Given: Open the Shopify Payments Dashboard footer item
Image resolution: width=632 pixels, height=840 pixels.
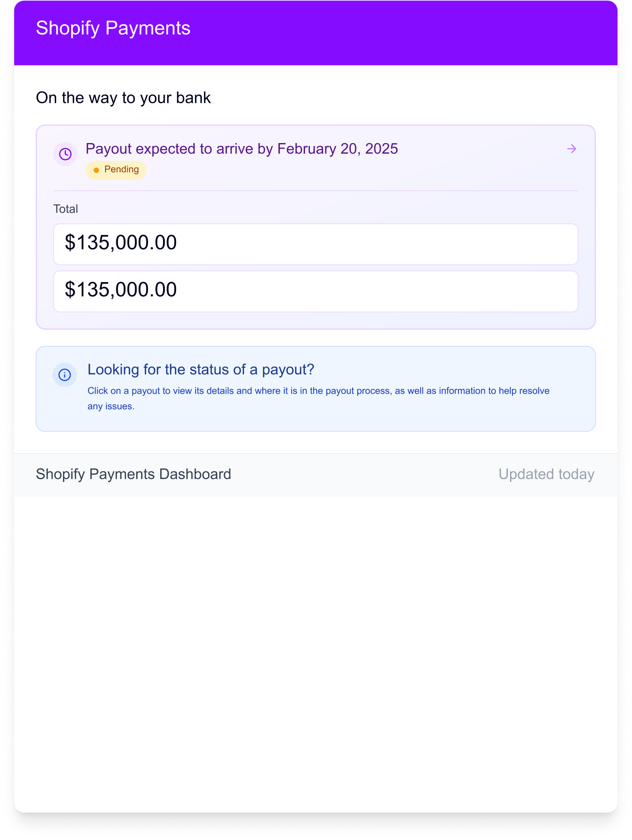Looking at the screenshot, I should coord(133,474).
